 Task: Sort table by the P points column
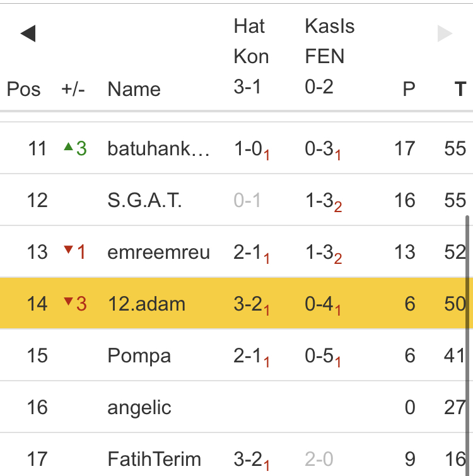[409, 89]
